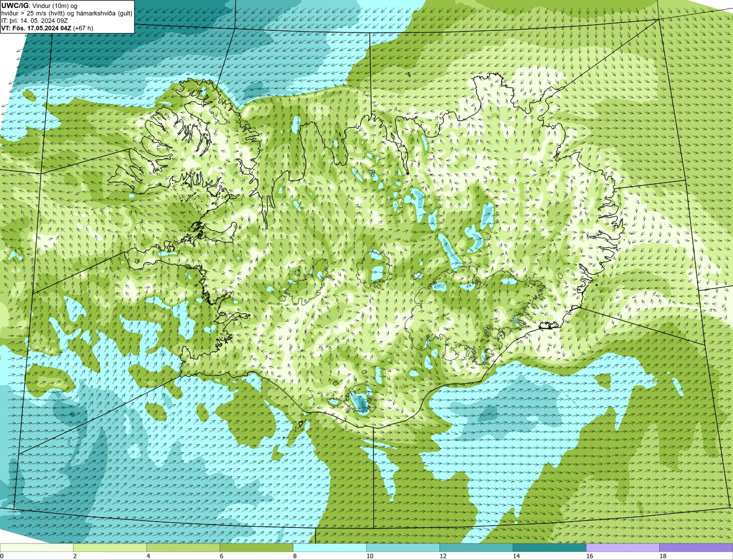Click the 6–8 m/s olive green legend swatch
733x560 pixels.
257,548
